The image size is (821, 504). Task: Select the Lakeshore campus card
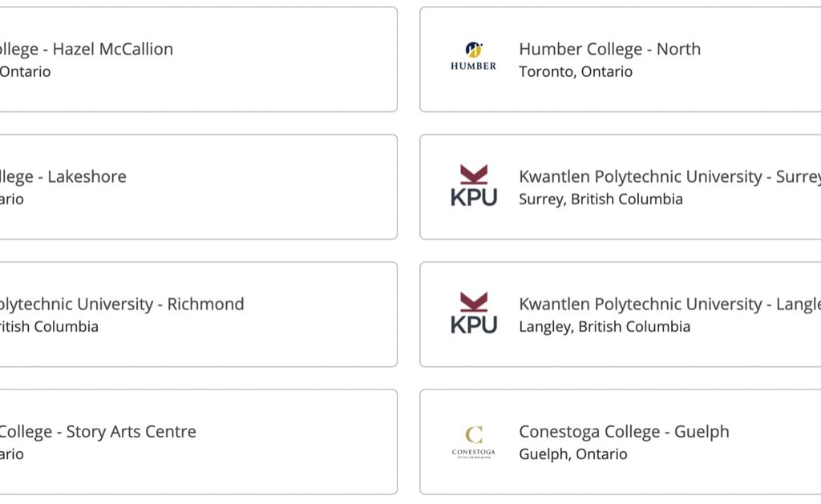pos(199,187)
